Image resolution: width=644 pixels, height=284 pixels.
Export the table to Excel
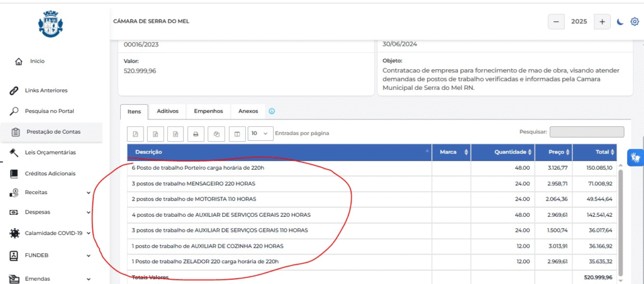click(x=155, y=133)
